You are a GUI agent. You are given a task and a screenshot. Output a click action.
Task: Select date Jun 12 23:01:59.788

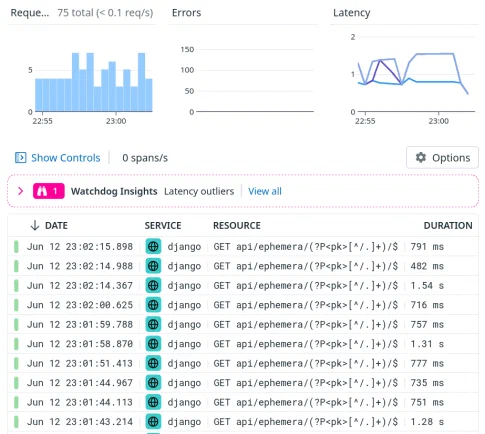tap(80, 324)
